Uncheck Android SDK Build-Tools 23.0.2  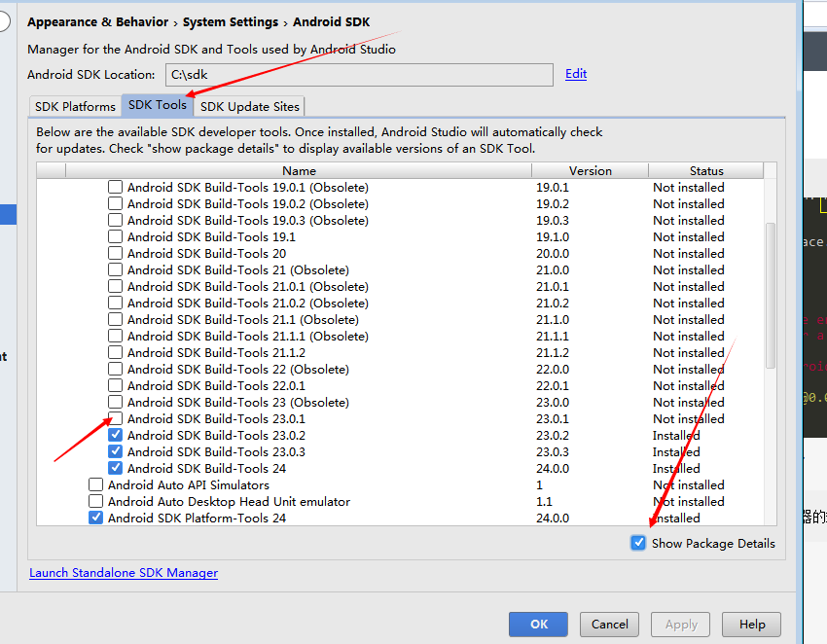pyautogui.click(x=115, y=435)
